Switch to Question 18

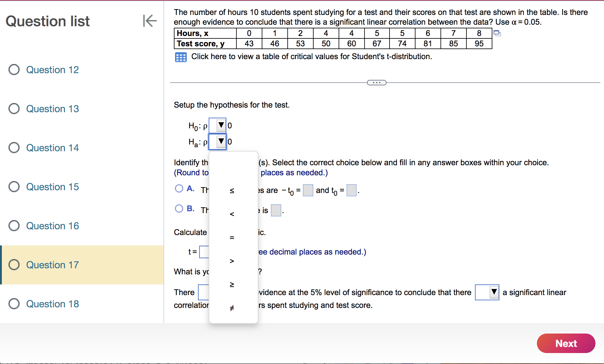(52, 304)
